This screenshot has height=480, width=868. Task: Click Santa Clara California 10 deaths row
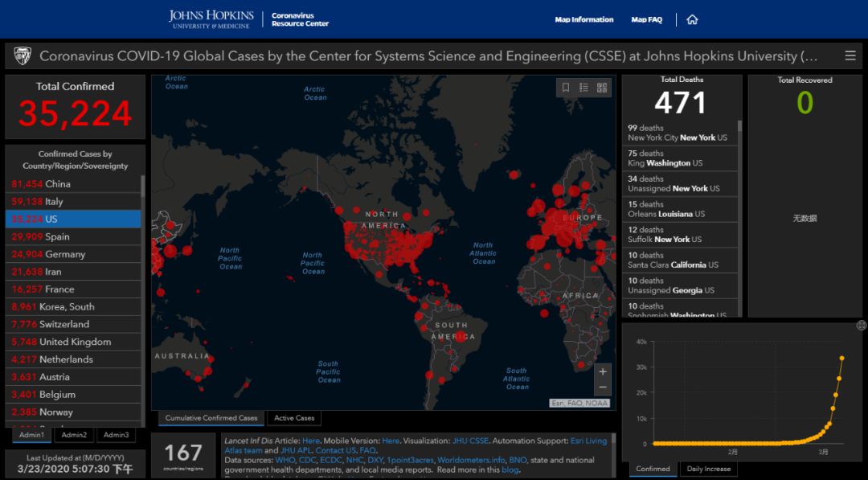click(x=680, y=261)
